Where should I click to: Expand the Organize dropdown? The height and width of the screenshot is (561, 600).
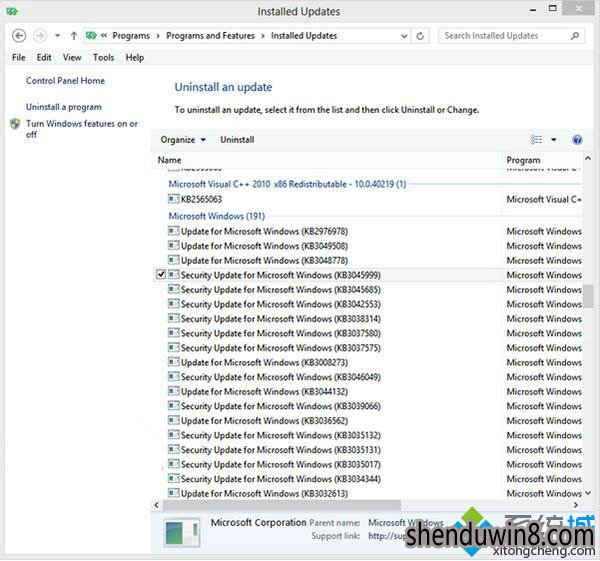(183, 140)
